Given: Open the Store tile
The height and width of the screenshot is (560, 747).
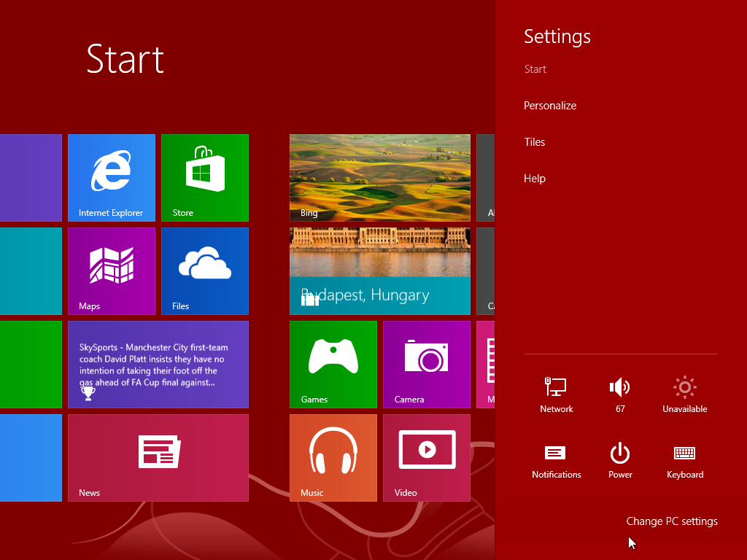Looking at the screenshot, I should click(x=205, y=178).
